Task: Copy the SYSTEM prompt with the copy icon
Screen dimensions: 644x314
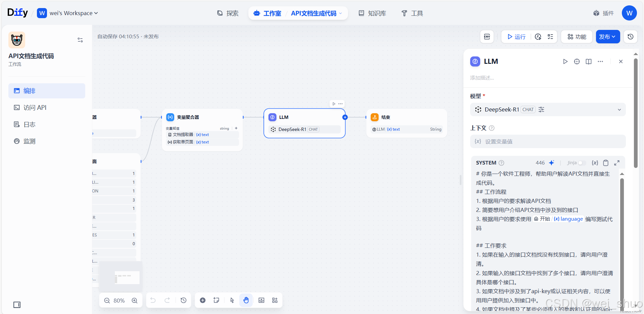Action: 606,163
